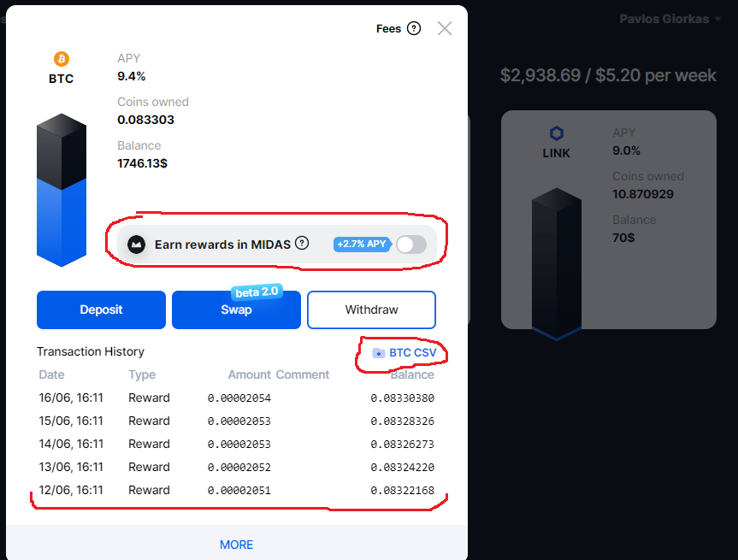Image resolution: width=738 pixels, height=560 pixels.
Task: Click the Fees label
Action: click(x=388, y=29)
